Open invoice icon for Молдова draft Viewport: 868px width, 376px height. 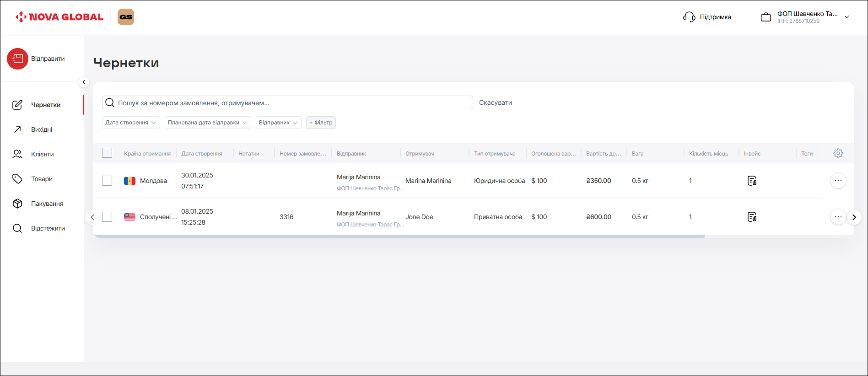pyautogui.click(x=752, y=181)
